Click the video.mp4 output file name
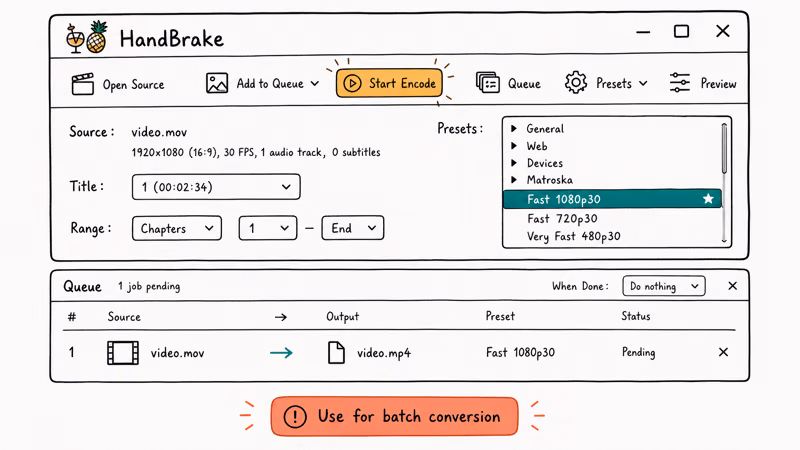Image resolution: width=800 pixels, height=450 pixels. click(384, 353)
